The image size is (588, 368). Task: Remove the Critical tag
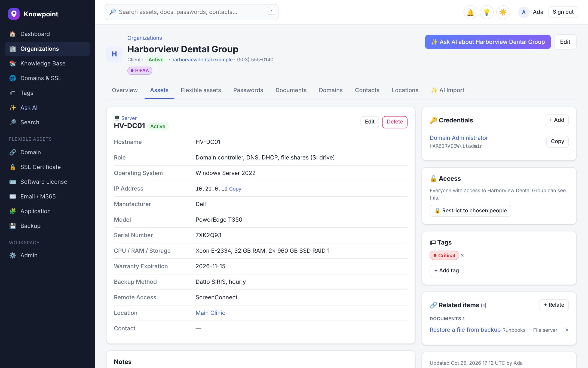(x=462, y=255)
